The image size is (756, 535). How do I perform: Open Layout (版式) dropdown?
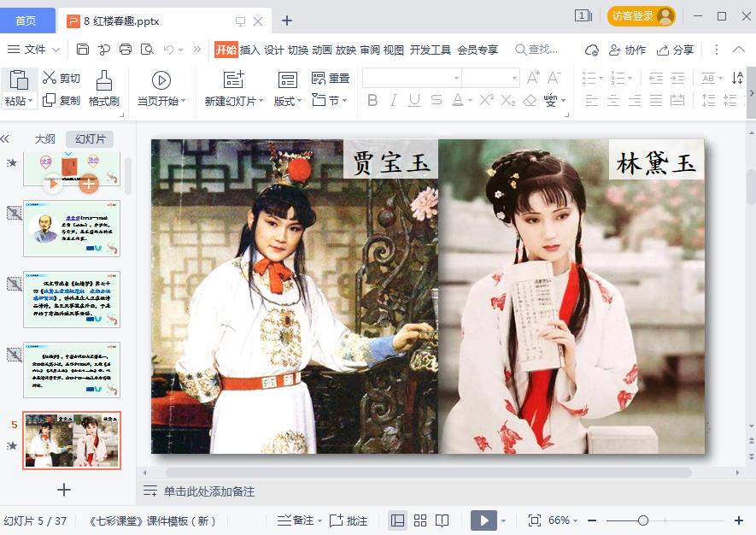tap(287, 101)
